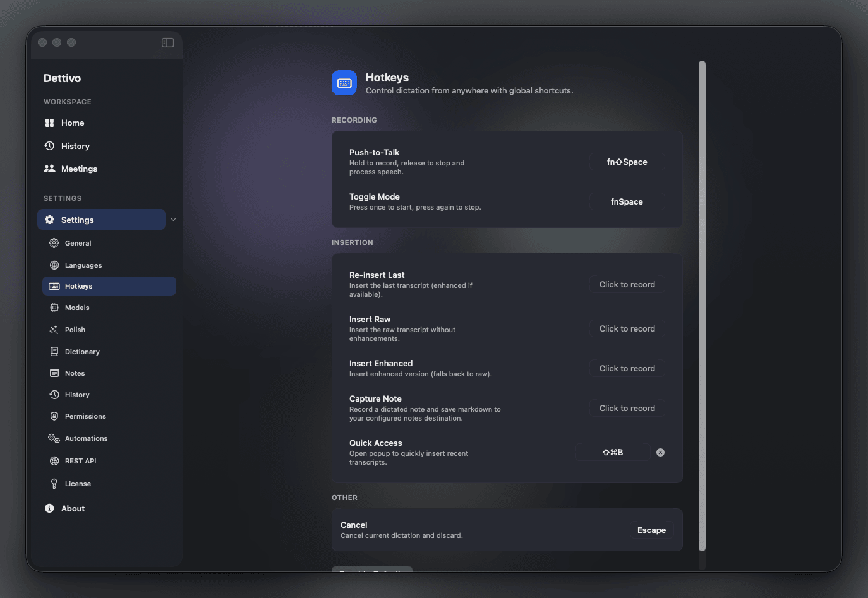868x598 pixels.
Task: Click to record Insert Enhanced hotkey
Action: 627,368
